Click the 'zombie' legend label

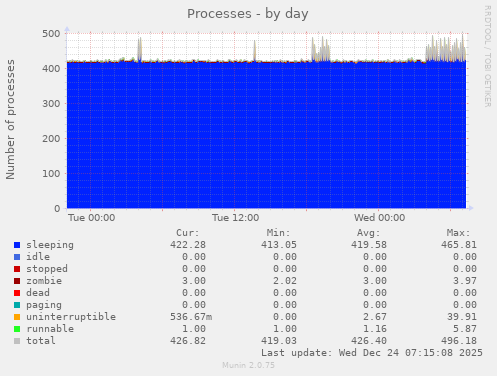(44, 281)
